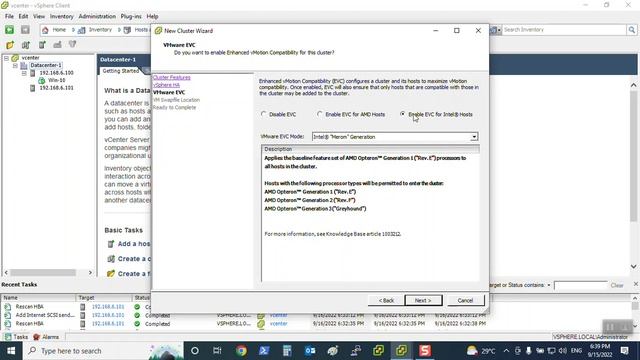Go to Cluster Features wizard step

coord(171,78)
